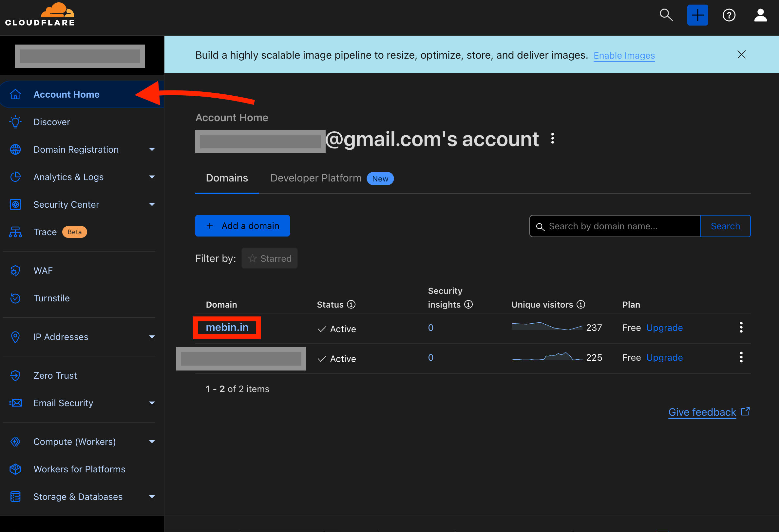
Task: Open the Enable Images link
Action: click(x=624, y=55)
